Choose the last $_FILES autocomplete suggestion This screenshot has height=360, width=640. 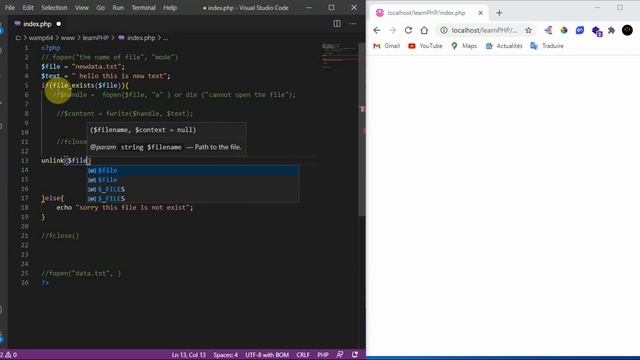point(193,198)
